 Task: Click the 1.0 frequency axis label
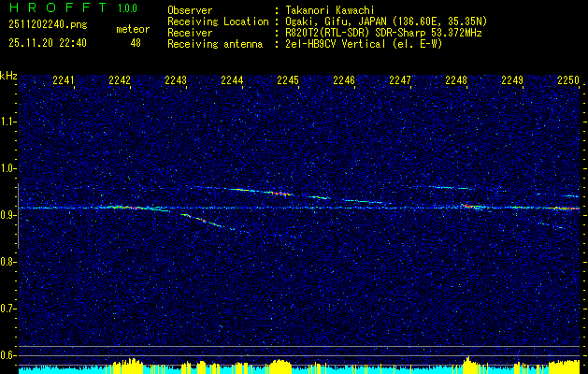[x=7, y=168]
